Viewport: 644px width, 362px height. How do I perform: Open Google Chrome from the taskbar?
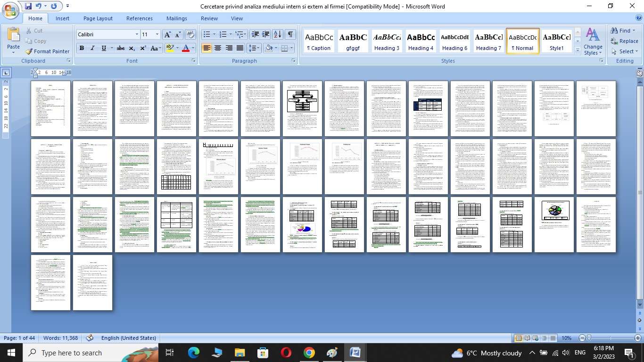pyautogui.click(x=309, y=353)
